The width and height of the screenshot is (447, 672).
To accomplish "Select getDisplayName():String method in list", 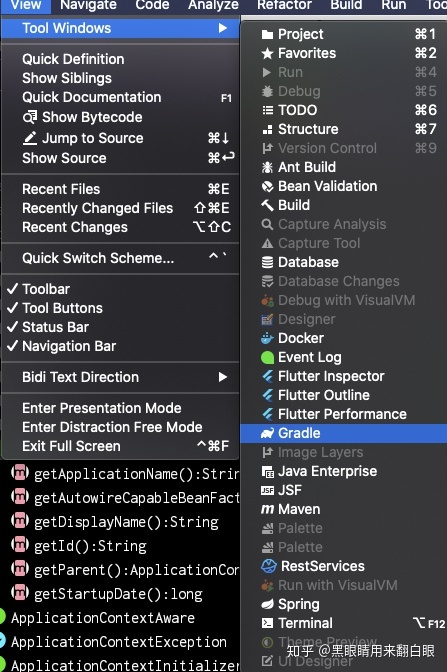I will (x=126, y=522).
